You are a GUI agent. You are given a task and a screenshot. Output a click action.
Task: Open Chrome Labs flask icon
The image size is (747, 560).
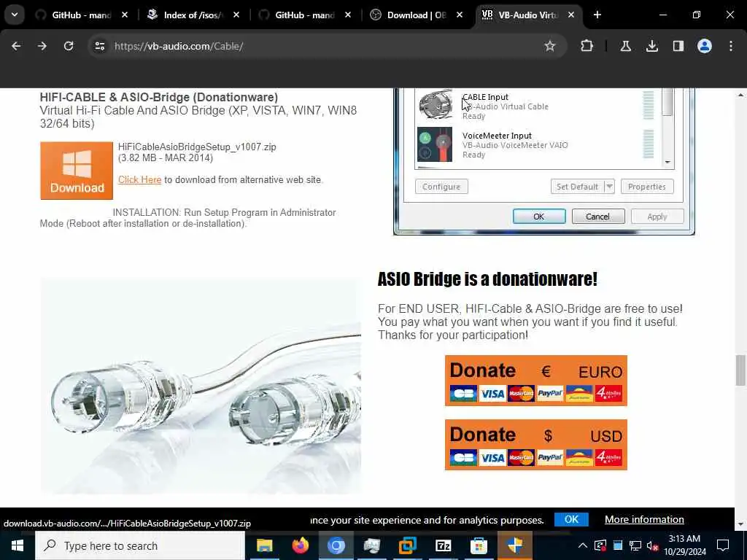625,46
